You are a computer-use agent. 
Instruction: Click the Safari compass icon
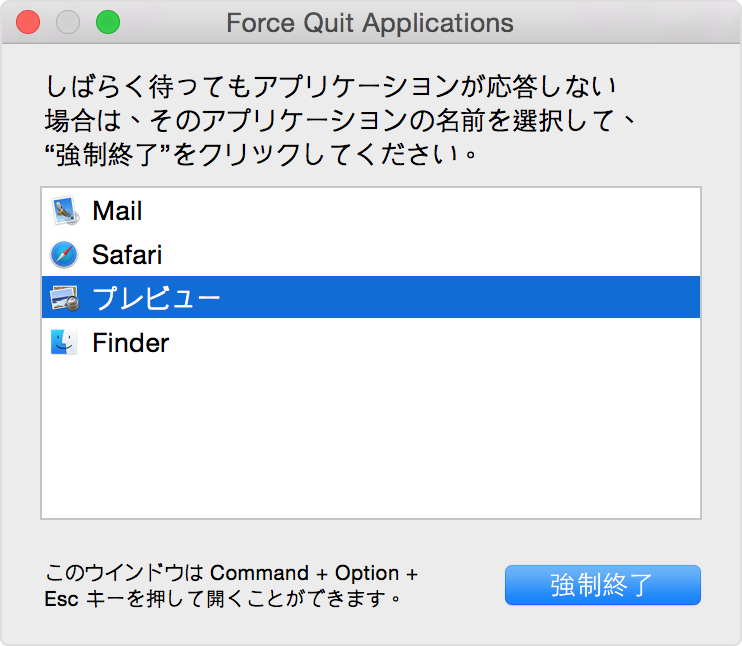[64, 255]
